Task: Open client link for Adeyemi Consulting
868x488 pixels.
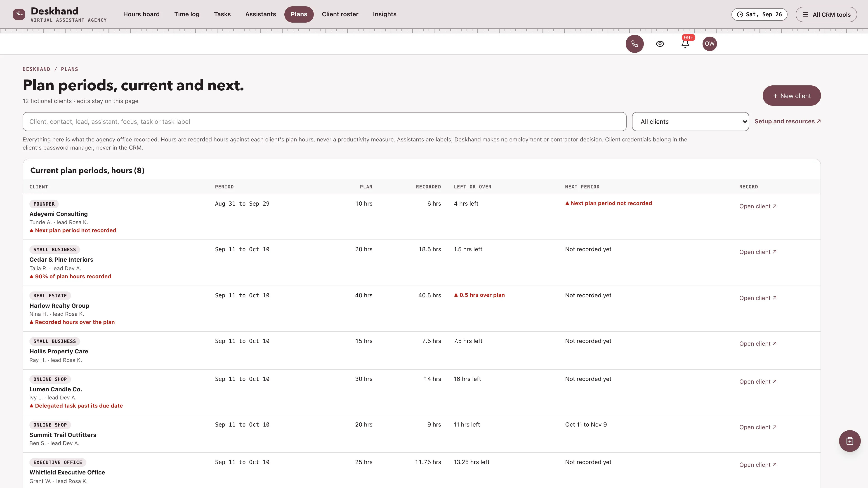Action: (758, 206)
